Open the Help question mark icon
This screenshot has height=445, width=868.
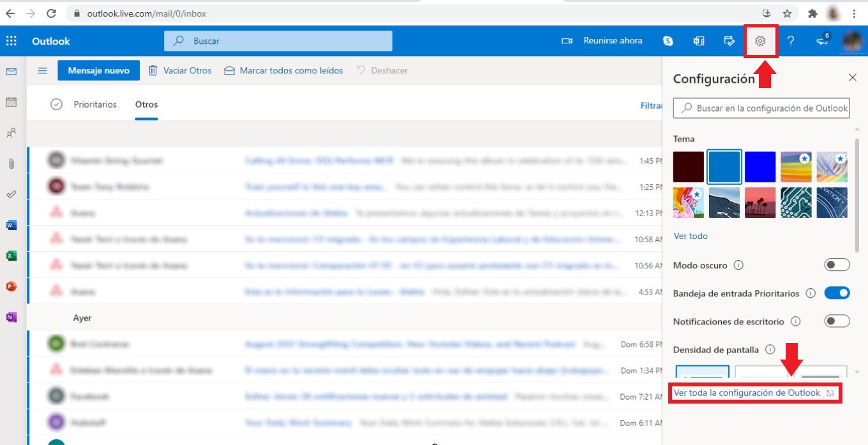791,41
